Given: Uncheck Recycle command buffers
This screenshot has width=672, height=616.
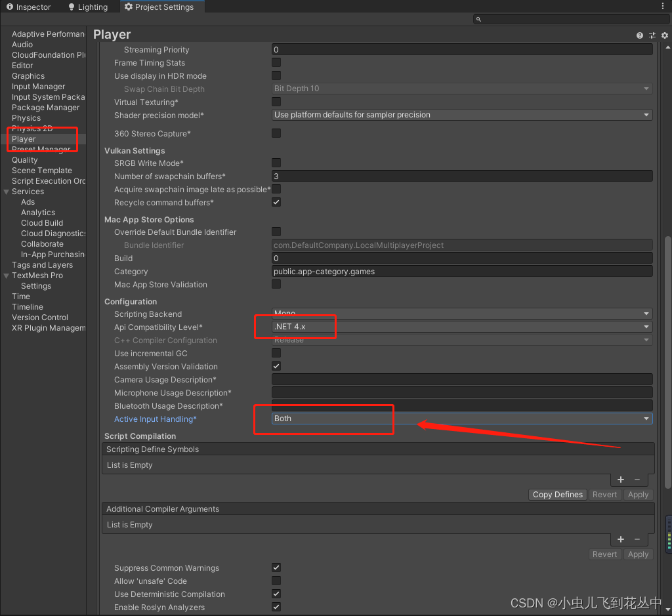Looking at the screenshot, I should coord(276,202).
